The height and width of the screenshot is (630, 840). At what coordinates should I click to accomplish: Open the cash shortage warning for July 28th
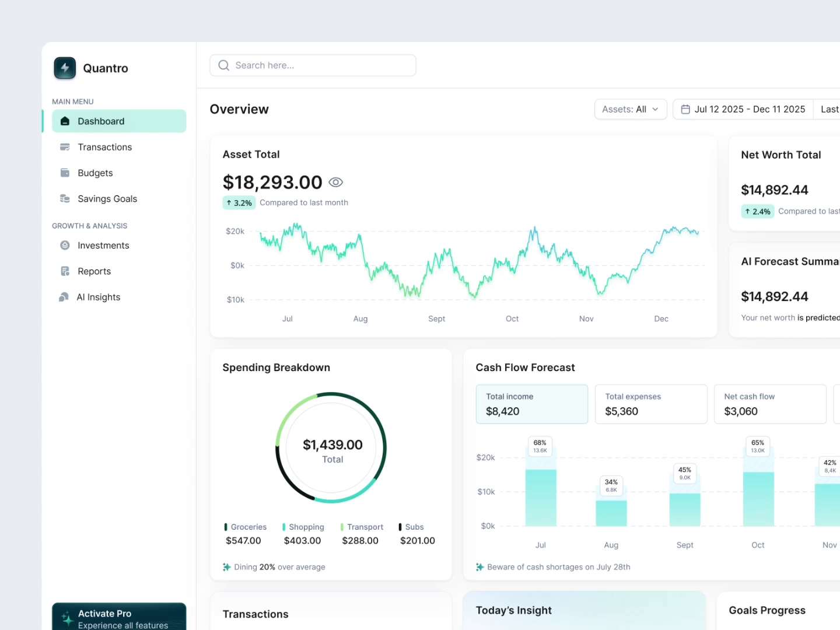click(x=553, y=566)
